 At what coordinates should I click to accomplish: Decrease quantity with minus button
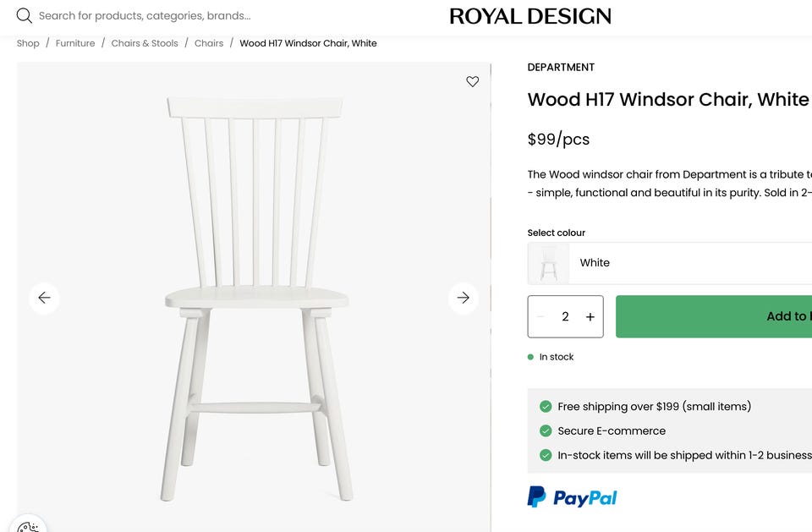coord(541,317)
